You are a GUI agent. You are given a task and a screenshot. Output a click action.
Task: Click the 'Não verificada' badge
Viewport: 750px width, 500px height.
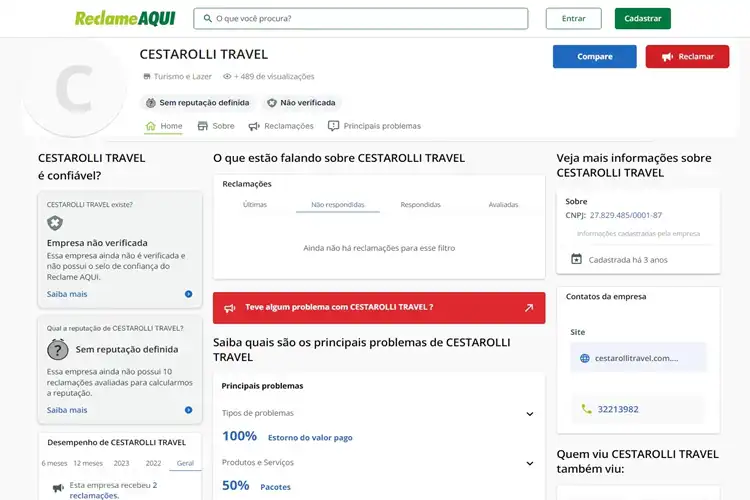[301, 103]
